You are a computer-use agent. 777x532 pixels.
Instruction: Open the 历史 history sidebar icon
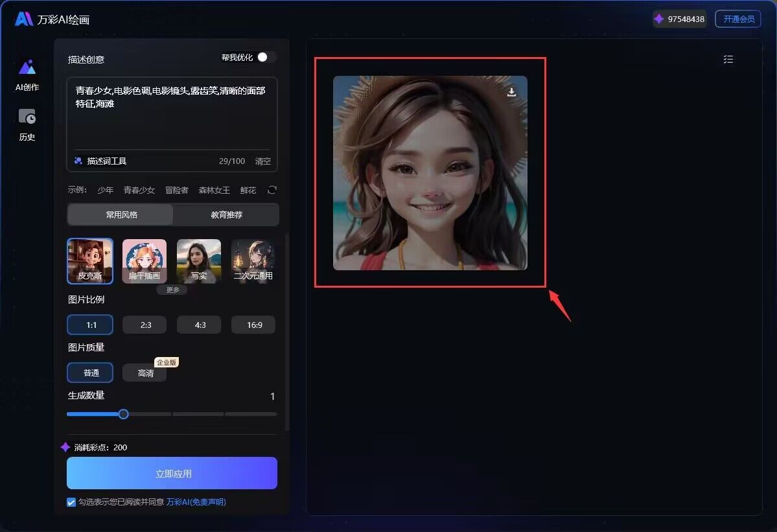click(x=27, y=117)
